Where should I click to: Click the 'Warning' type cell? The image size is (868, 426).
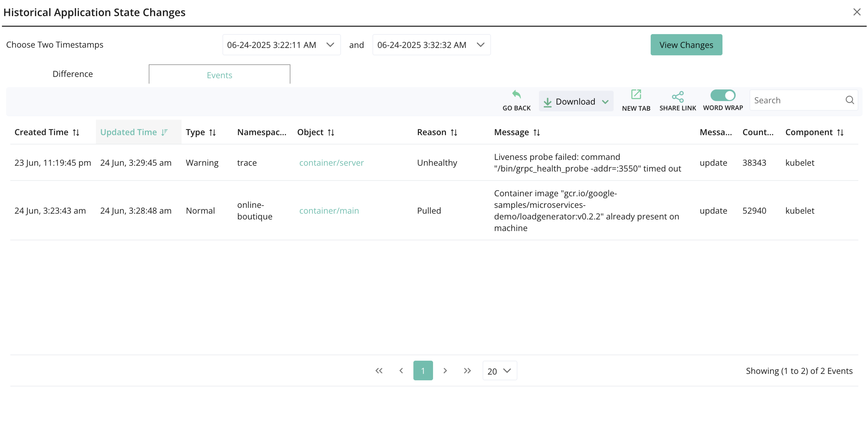202,163
